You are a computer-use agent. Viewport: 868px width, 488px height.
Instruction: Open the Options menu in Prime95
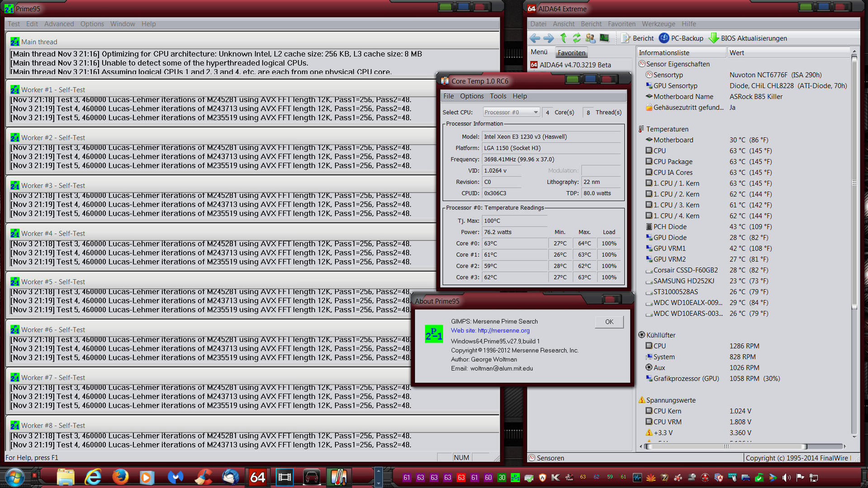click(92, 24)
